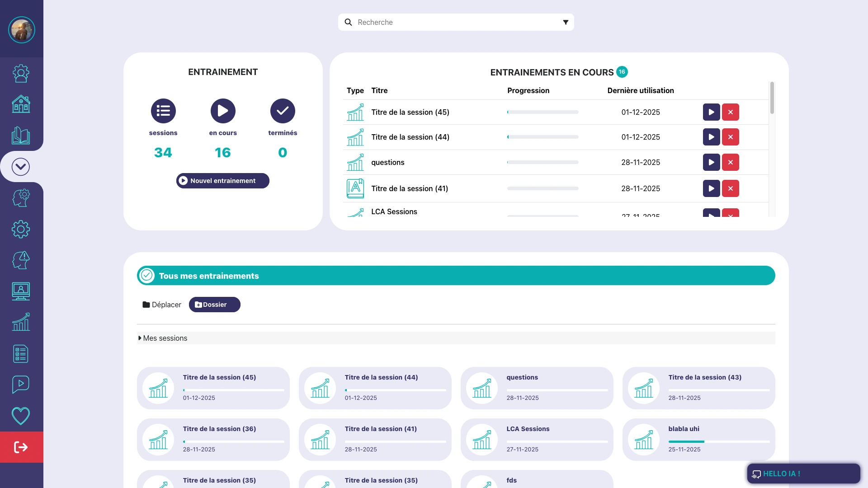Screen dimensions: 868x488
Task: Click Nouvel entrainement button
Action: [x=223, y=181]
